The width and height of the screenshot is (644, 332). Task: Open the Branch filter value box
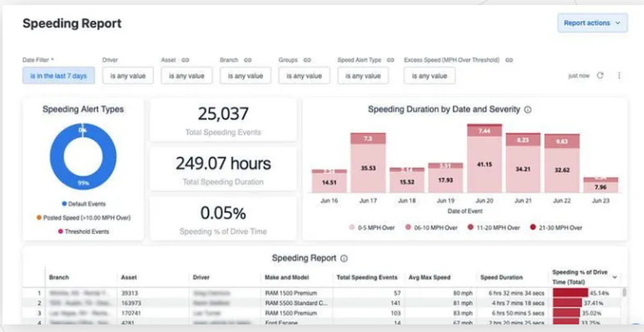(245, 75)
